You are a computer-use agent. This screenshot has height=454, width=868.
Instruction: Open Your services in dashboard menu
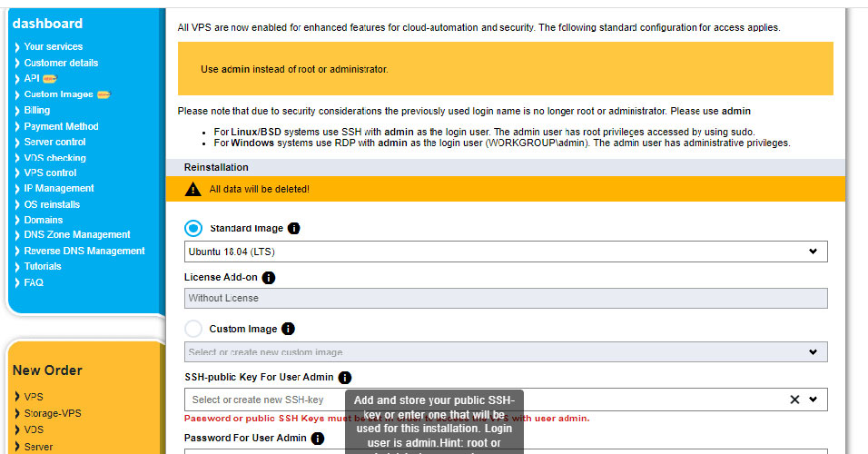tap(54, 46)
